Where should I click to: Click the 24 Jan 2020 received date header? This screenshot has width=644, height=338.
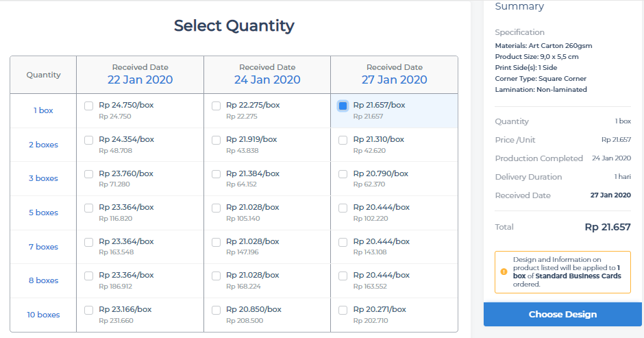(x=267, y=80)
